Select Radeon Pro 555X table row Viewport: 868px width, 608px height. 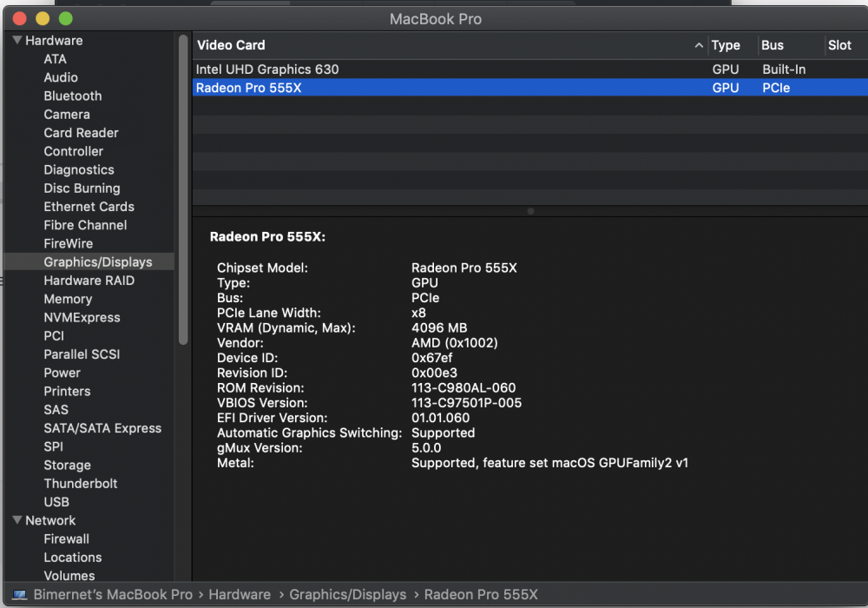tap(529, 88)
